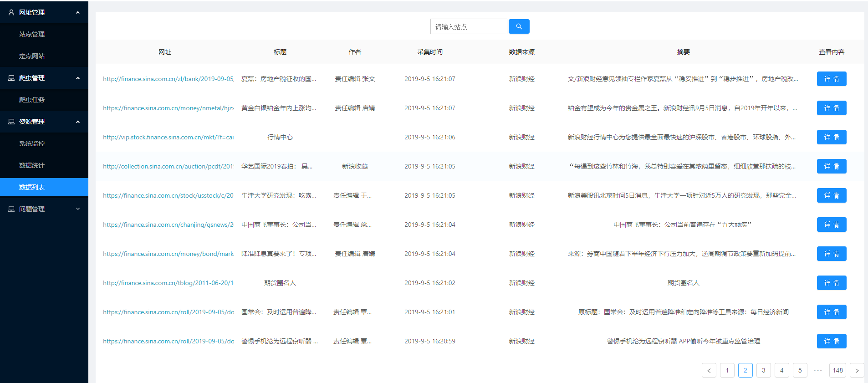Click 详情 for the 降准降息 row
The width and height of the screenshot is (868, 383).
(832, 254)
